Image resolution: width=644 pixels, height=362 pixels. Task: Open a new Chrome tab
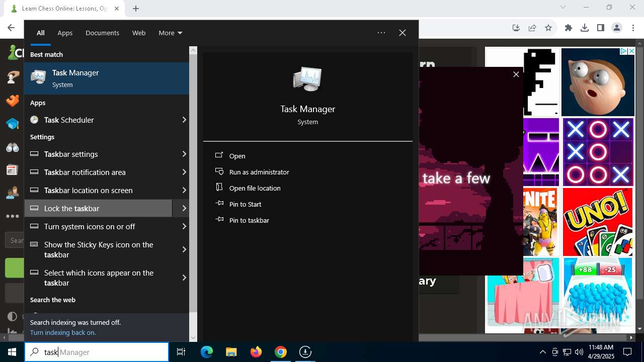136,8
